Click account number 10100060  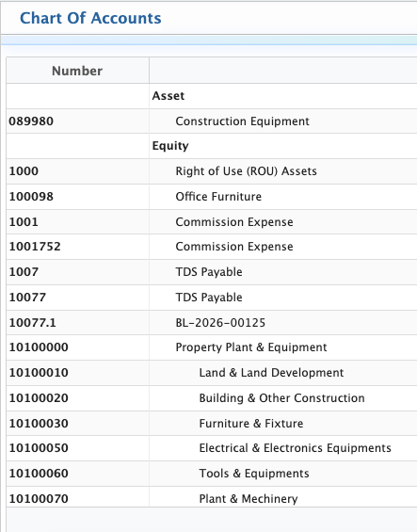coord(39,474)
